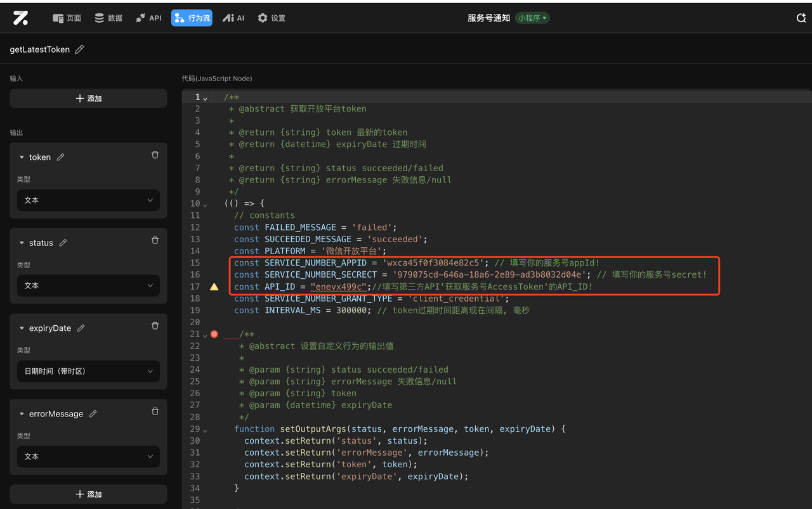Rename expiryDate output via pencil icon
812x509 pixels.
point(81,328)
